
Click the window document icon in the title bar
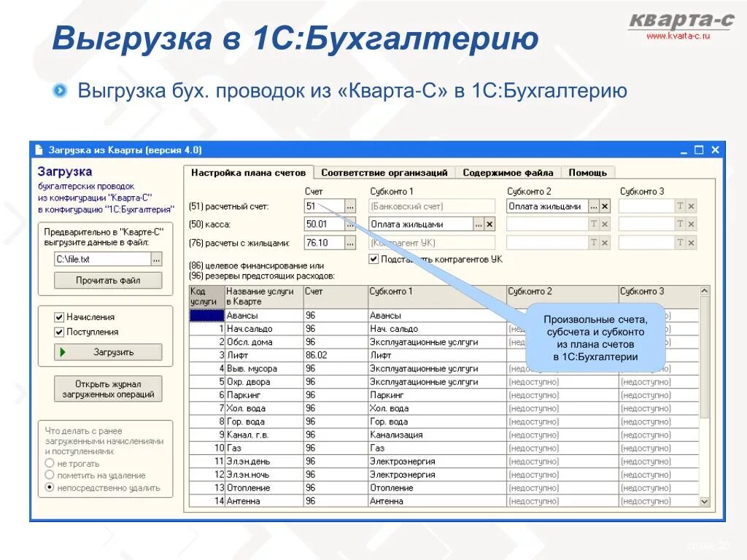click(39, 150)
